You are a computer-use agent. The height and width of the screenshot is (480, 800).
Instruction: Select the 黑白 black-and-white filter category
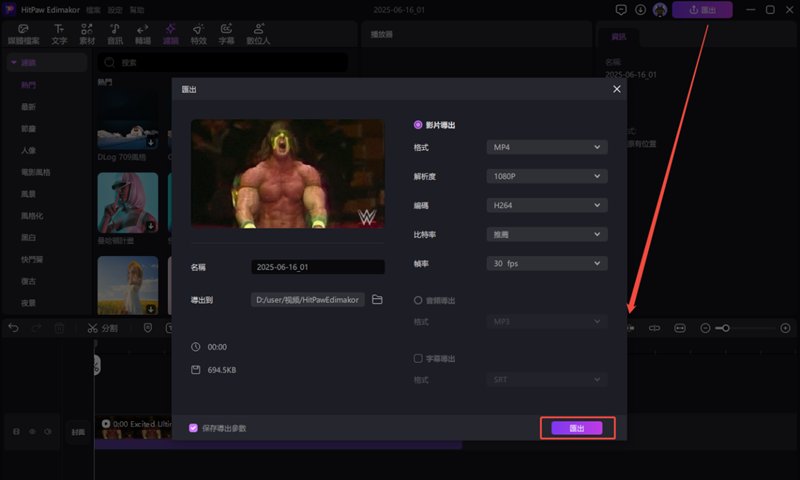click(29, 237)
